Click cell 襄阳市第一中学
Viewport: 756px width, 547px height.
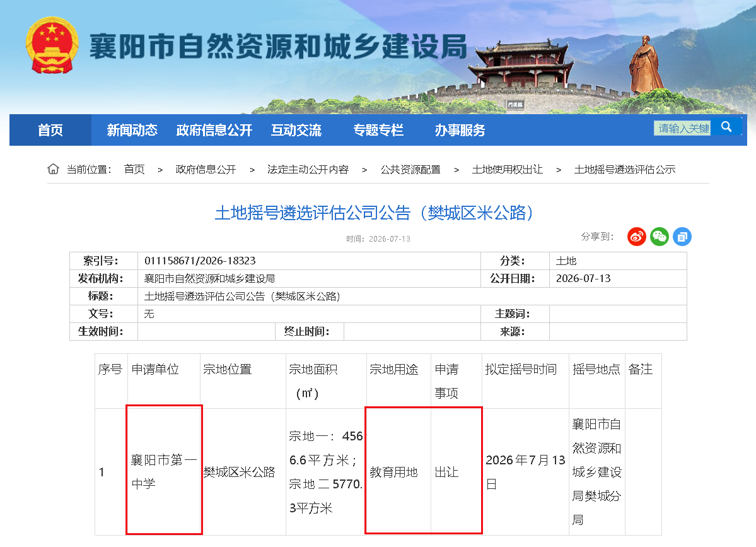(x=164, y=472)
